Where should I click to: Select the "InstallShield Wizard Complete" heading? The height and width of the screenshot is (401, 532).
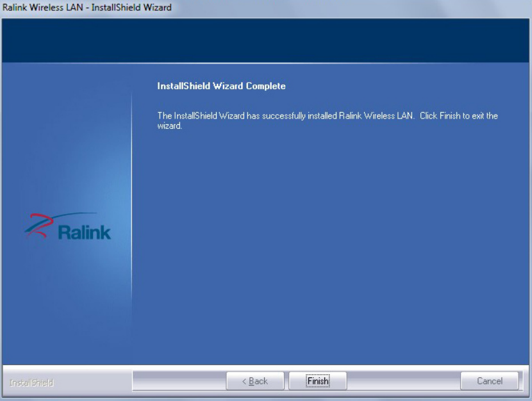tap(221, 86)
